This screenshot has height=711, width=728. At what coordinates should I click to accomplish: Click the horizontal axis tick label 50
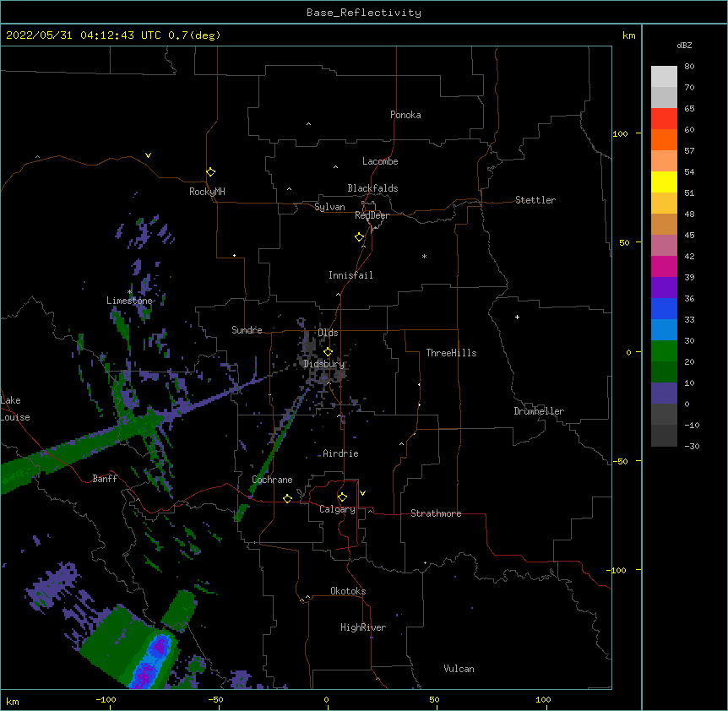(x=434, y=699)
